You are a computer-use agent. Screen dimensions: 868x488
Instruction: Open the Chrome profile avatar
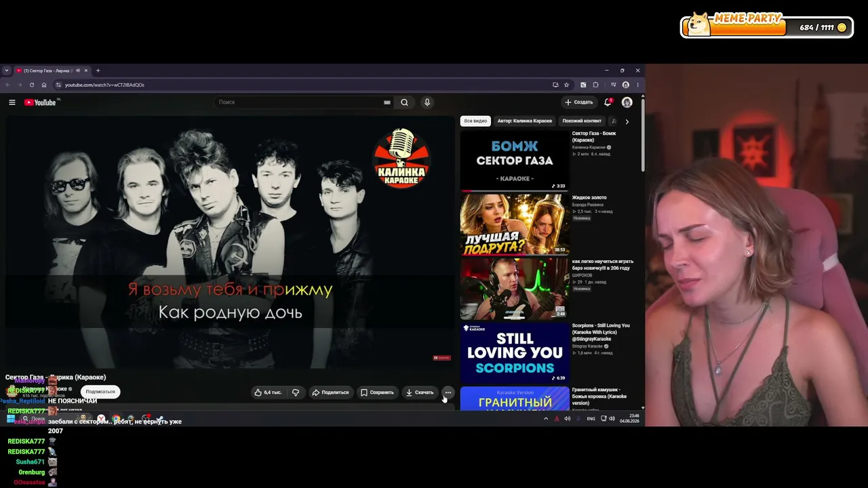(x=625, y=85)
